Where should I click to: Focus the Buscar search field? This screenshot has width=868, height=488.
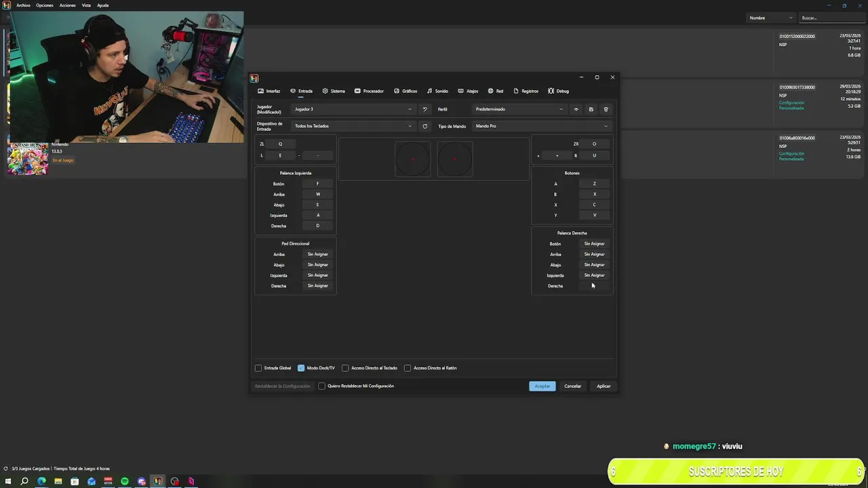(x=833, y=18)
